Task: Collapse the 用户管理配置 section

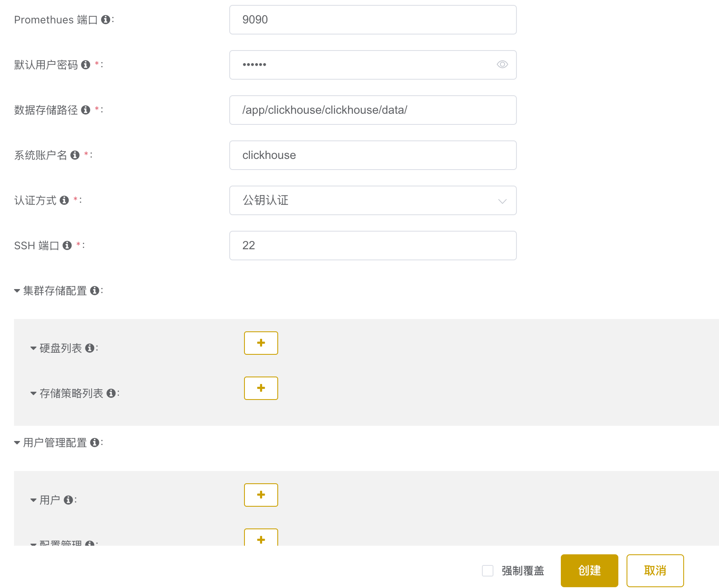Action: tap(17, 443)
